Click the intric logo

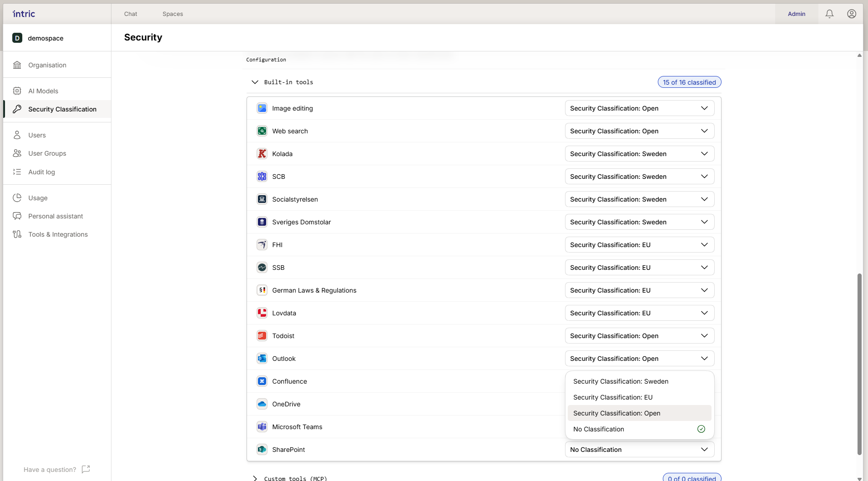(24, 14)
